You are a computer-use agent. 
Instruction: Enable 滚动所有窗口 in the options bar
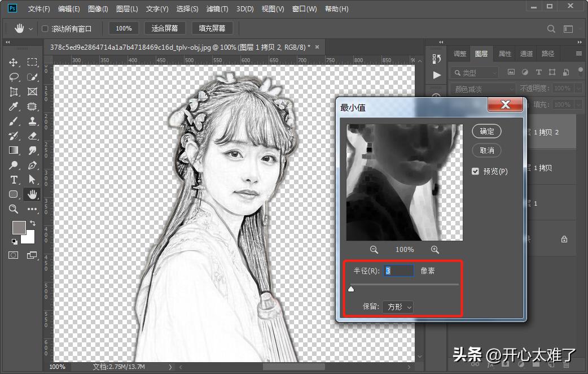44,28
